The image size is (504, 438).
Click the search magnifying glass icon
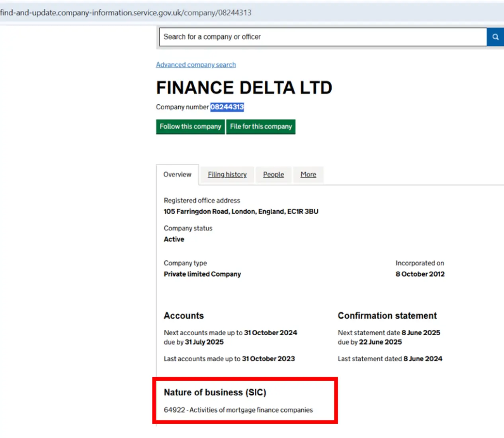pos(495,37)
